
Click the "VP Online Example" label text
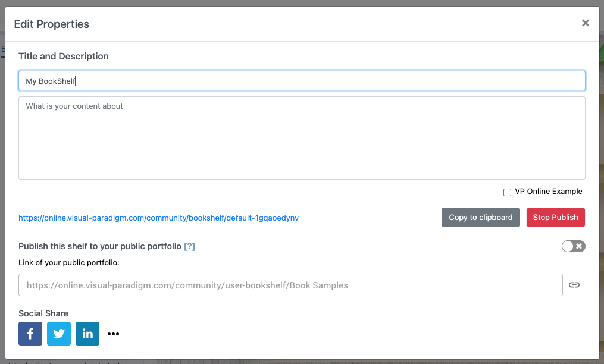[548, 192]
